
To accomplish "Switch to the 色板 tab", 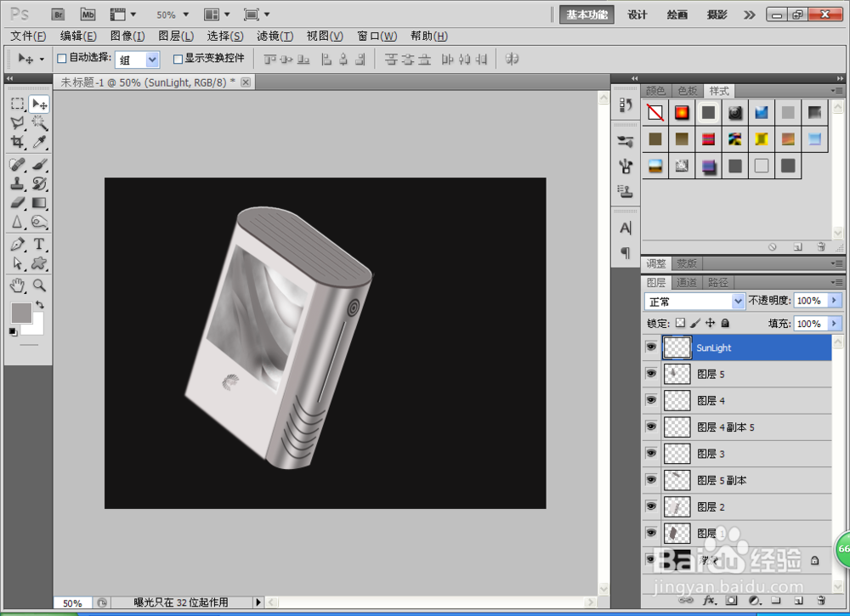I will pos(688,90).
